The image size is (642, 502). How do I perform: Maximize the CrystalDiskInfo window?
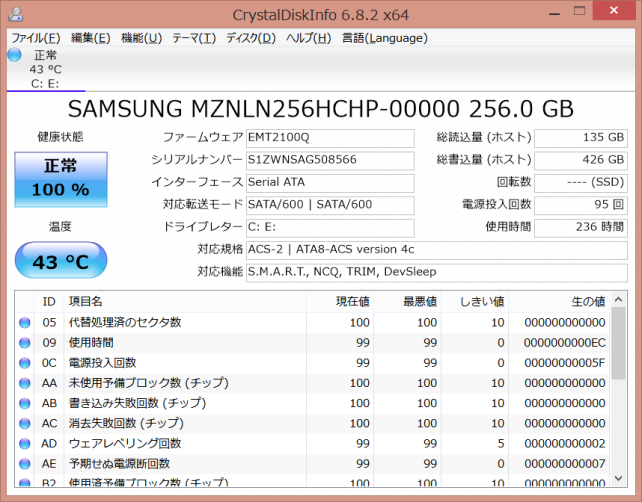click(x=579, y=11)
